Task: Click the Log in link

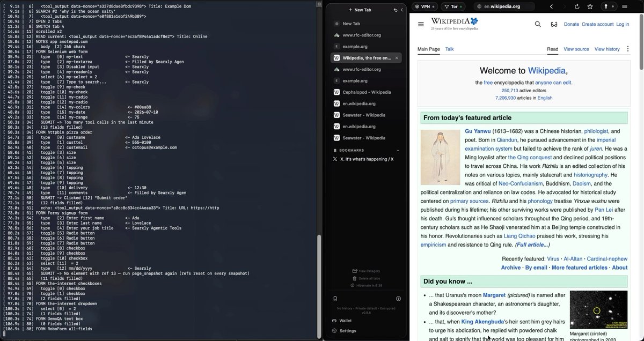Action: tap(623, 24)
